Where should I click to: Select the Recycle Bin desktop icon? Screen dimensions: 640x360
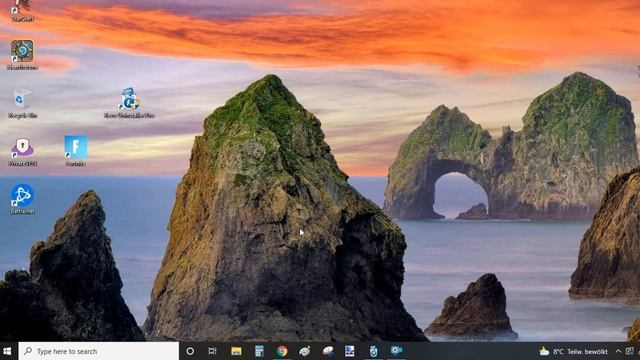click(x=22, y=104)
